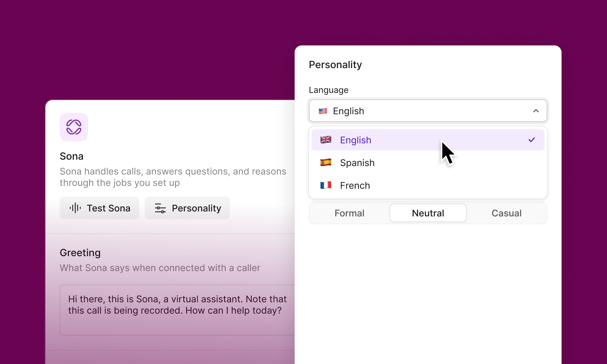Screen dimensions: 607x364
Task: Click the checkmark on selected English option
Action: pos(531,140)
